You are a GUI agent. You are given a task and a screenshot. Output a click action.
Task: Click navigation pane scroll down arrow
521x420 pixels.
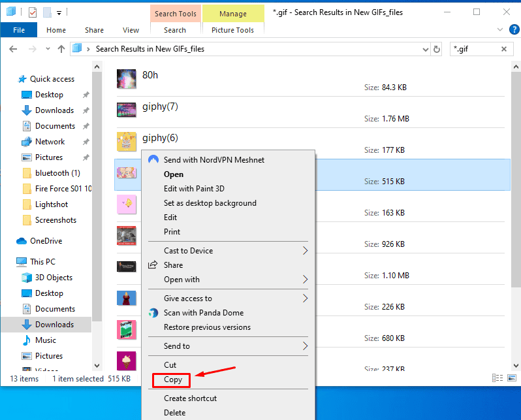[97, 366]
